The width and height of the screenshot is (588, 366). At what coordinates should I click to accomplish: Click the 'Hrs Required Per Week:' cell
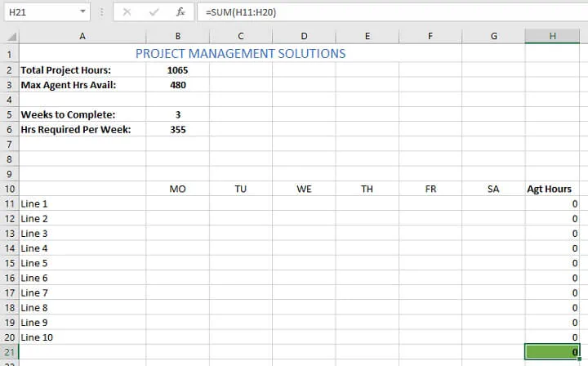(x=82, y=130)
